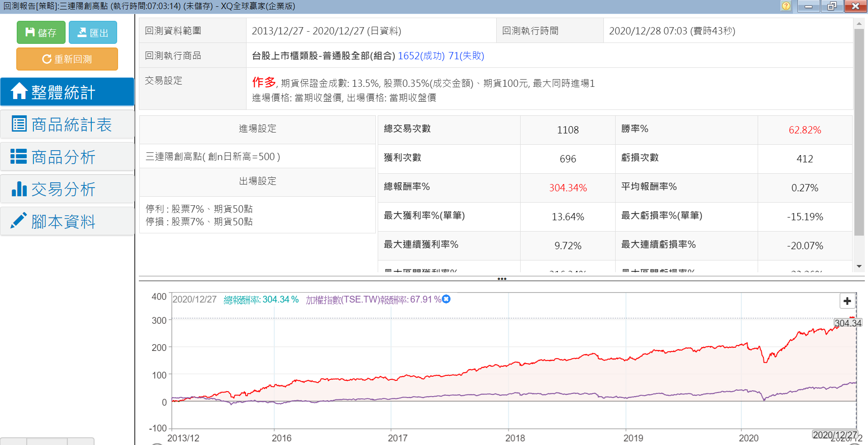The image size is (868, 445).
Task: Click the three-dot pane splitter handle
Action: click(x=502, y=279)
